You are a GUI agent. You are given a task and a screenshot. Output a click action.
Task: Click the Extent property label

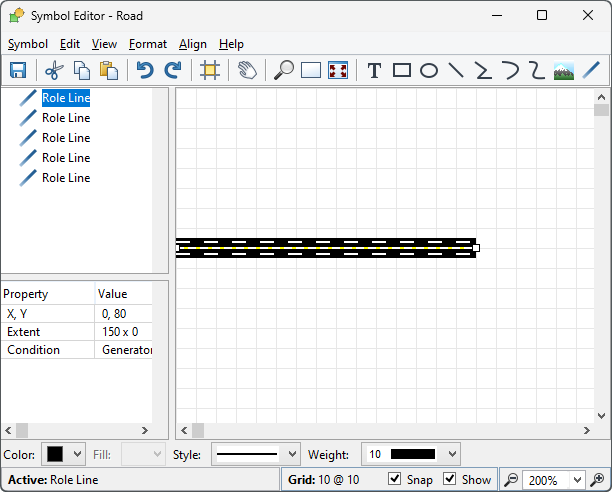(23, 332)
